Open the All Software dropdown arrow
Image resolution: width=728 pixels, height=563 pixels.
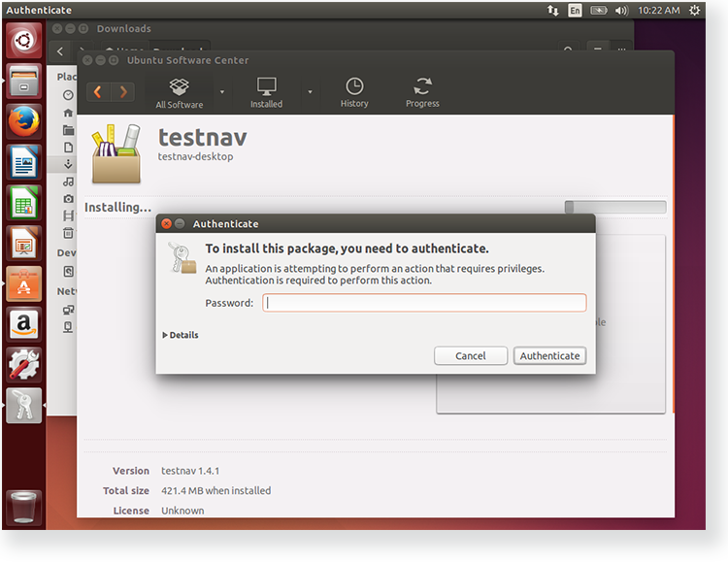[222, 92]
